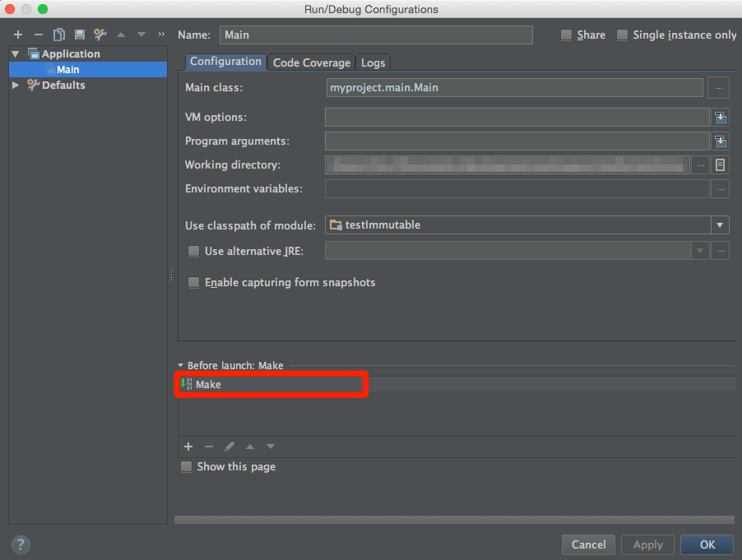
Task: Expand the VM options field editor icon
Action: tap(721, 118)
